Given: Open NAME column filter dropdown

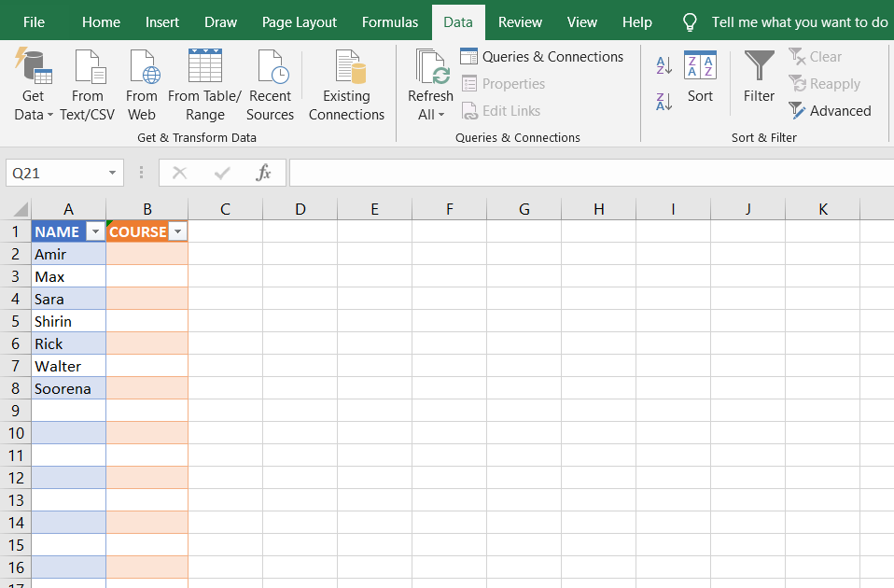Looking at the screenshot, I should [x=95, y=231].
